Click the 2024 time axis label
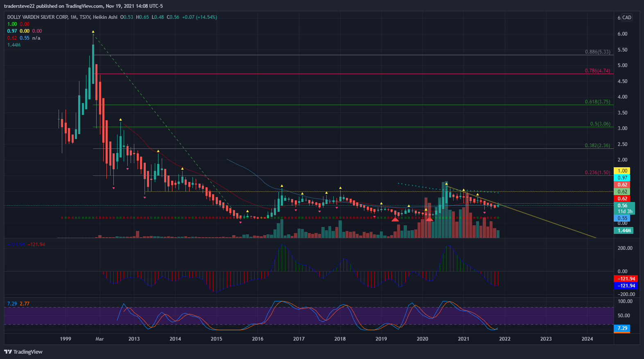 [587, 339]
